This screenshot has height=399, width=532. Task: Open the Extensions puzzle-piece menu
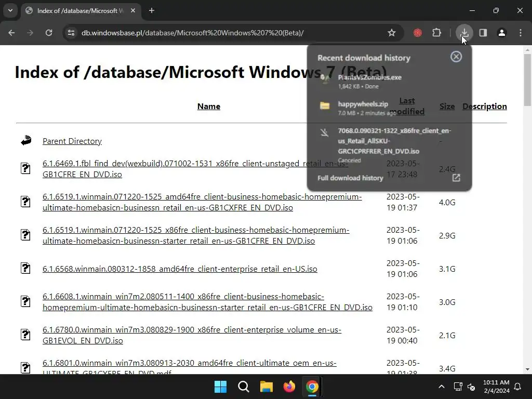pos(436,33)
